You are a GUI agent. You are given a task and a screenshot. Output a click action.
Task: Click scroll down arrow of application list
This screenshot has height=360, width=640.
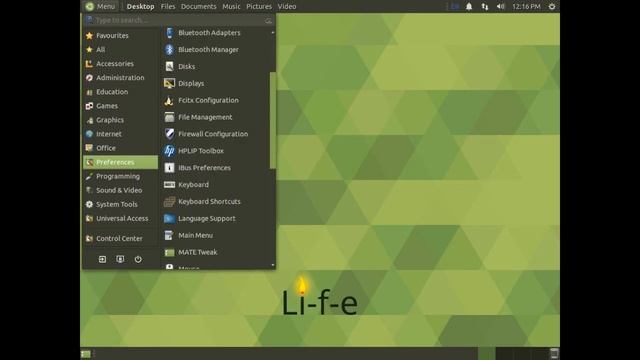coord(273,265)
